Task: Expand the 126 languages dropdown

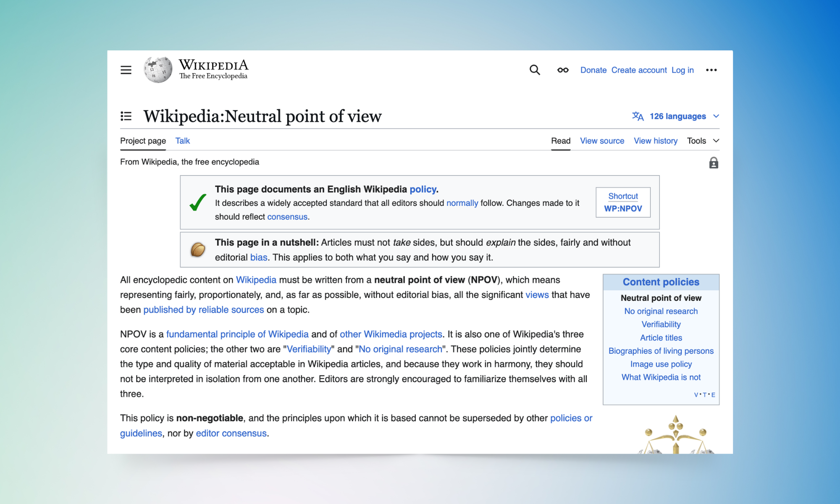Action: (x=677, y=116)
